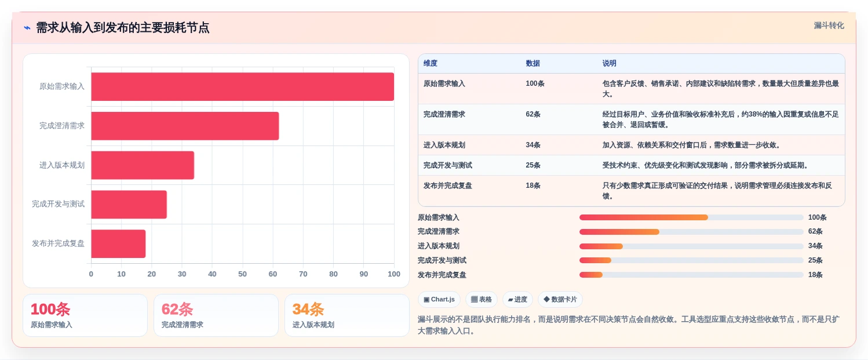Click the 原始需求输入 progress bar
Viewport: 868px width, 360px height.
[691, 217]
